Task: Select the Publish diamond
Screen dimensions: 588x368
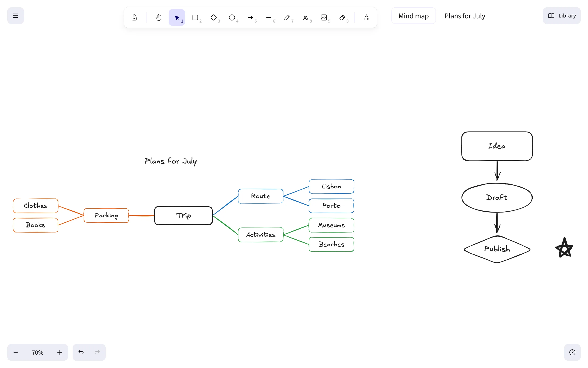Action: (x=497, y=249)
